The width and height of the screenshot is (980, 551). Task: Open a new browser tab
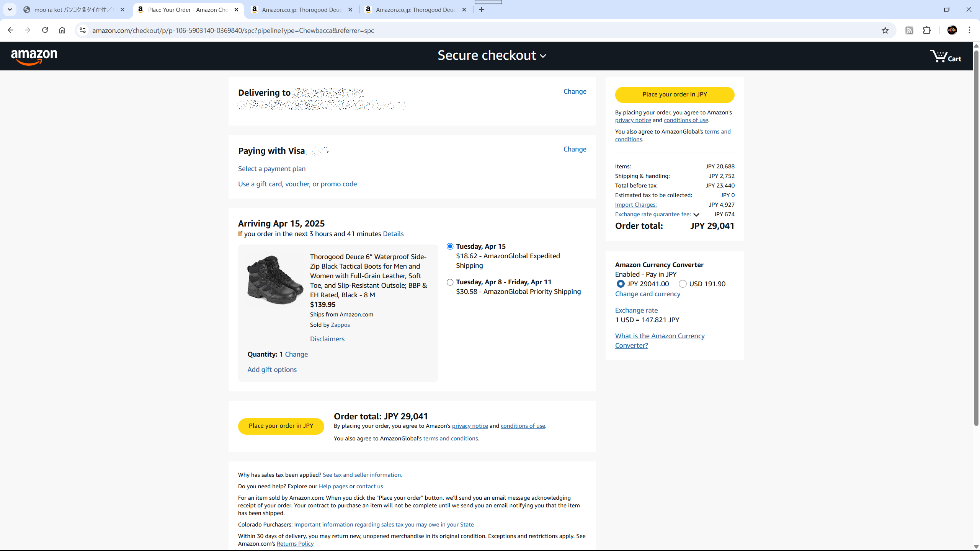[x=482, y=10]
